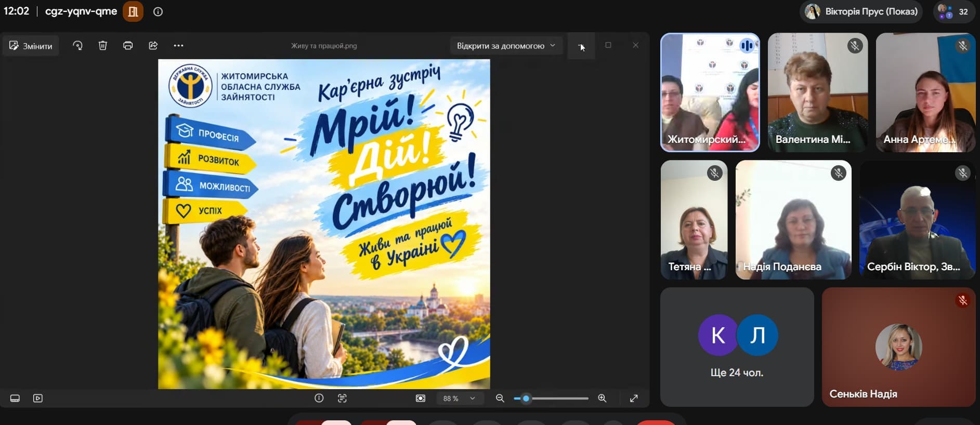This screenshot has height=425, width=980.
Task: Toggle the filmstrip view icon
Action: (15, 398)
